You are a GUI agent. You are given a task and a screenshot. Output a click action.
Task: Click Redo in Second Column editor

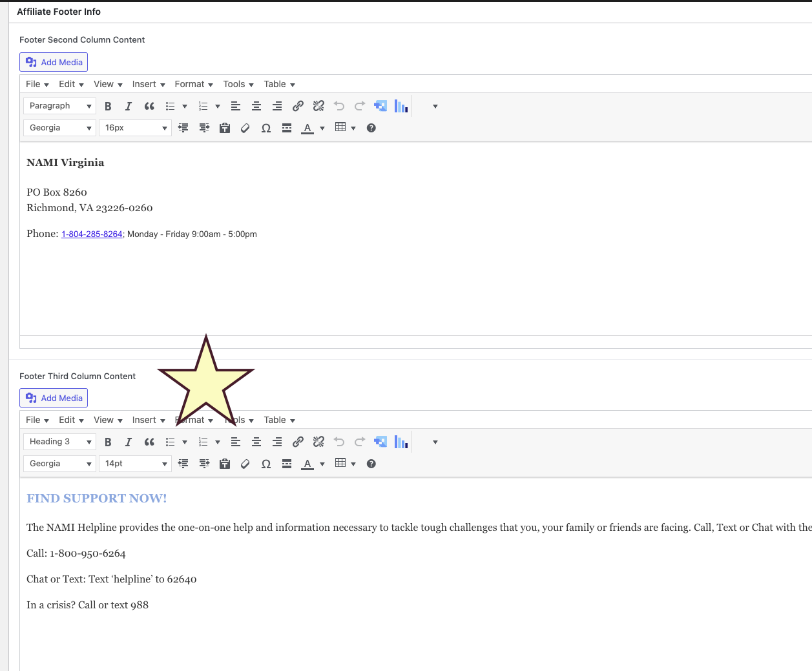tap(360, 106)
